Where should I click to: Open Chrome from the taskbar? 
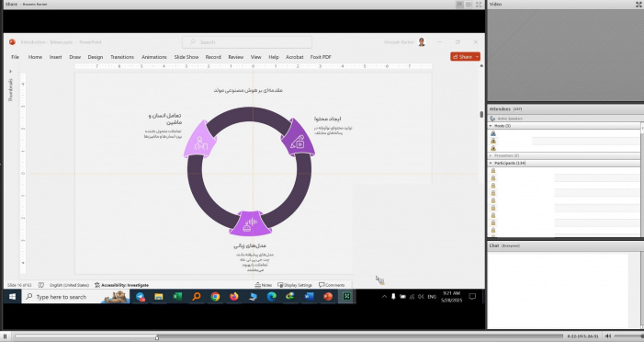point(215,296)
